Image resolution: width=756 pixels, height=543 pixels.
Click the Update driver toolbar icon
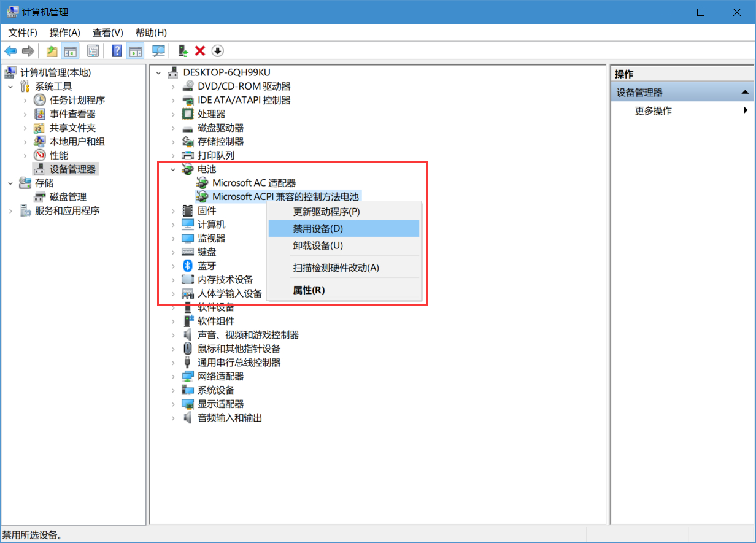pos(182,50)
